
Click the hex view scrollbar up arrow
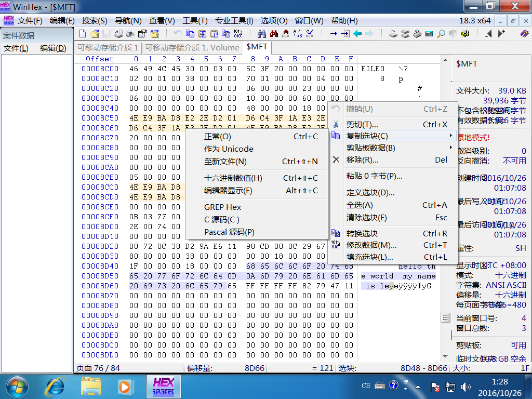445,60
